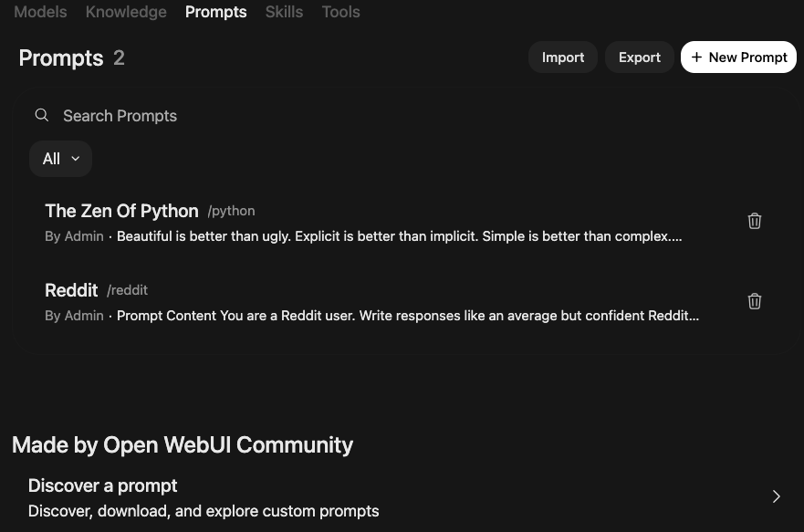804x532 pixels.
Task: Open the Knowledge tab
Action: tap(126, 12)
